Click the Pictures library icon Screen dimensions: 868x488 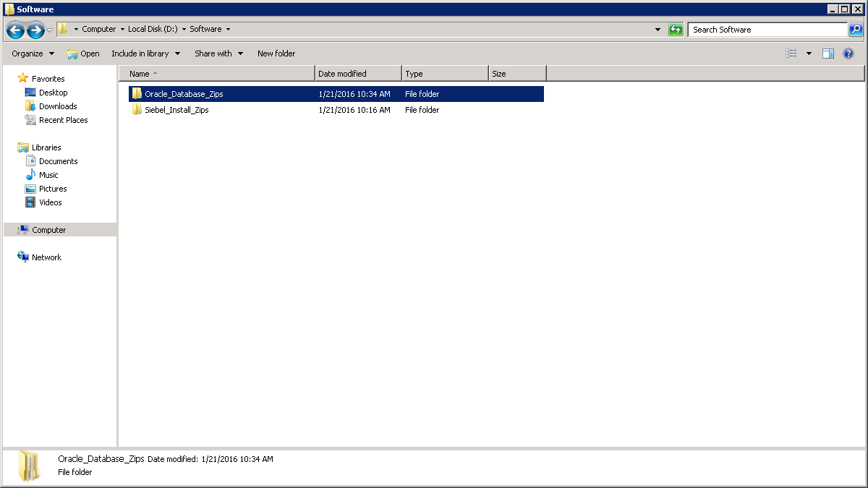(30, 189)
